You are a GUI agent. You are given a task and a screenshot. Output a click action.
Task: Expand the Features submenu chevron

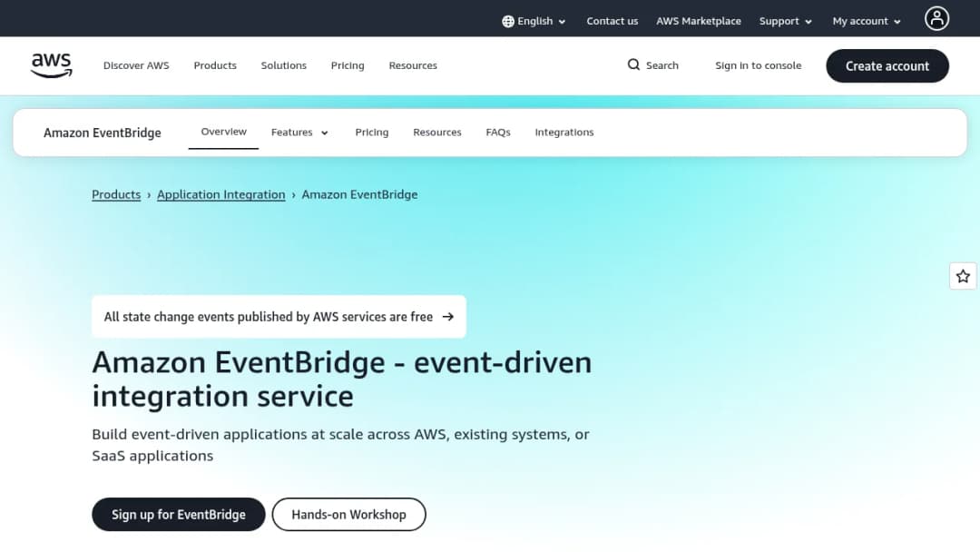point(324,133)
